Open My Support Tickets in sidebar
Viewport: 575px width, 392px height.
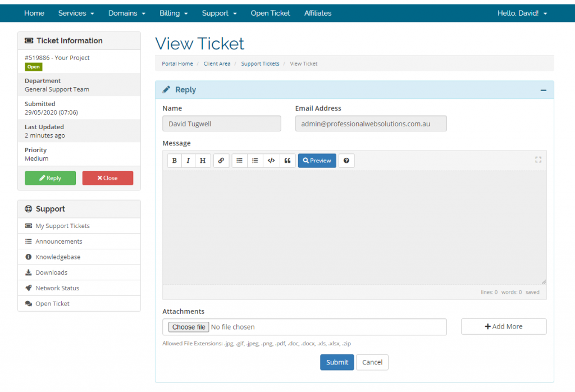point(79,226)
